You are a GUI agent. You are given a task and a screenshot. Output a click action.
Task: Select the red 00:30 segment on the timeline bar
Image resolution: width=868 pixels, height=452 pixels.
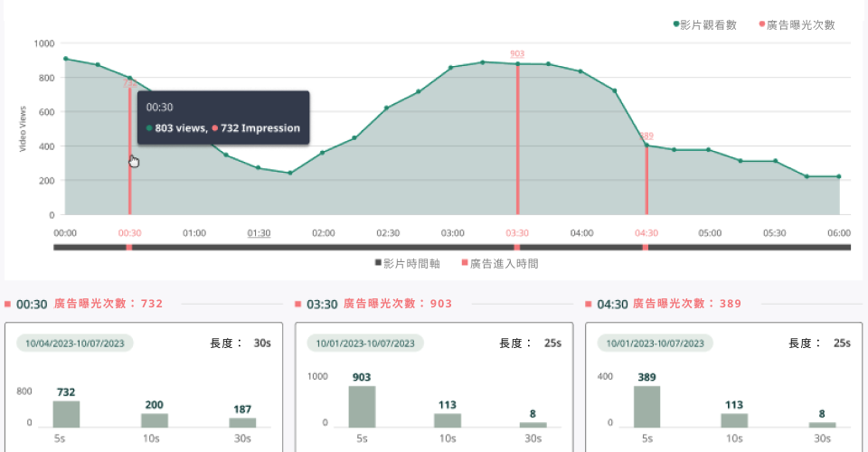pyautogui.click(x=129, y=248)
